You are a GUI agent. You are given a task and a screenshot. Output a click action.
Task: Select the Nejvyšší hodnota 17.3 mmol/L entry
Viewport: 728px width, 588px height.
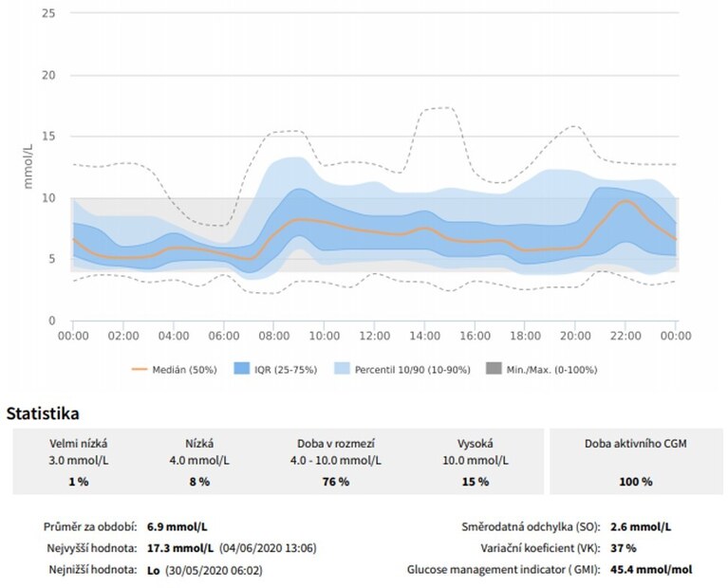coord(179,547)
